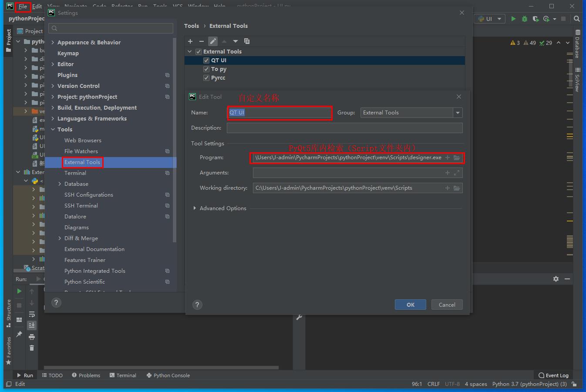Toggle scroll to end in Run panel
Screen dimensions: 586x392
32,325
